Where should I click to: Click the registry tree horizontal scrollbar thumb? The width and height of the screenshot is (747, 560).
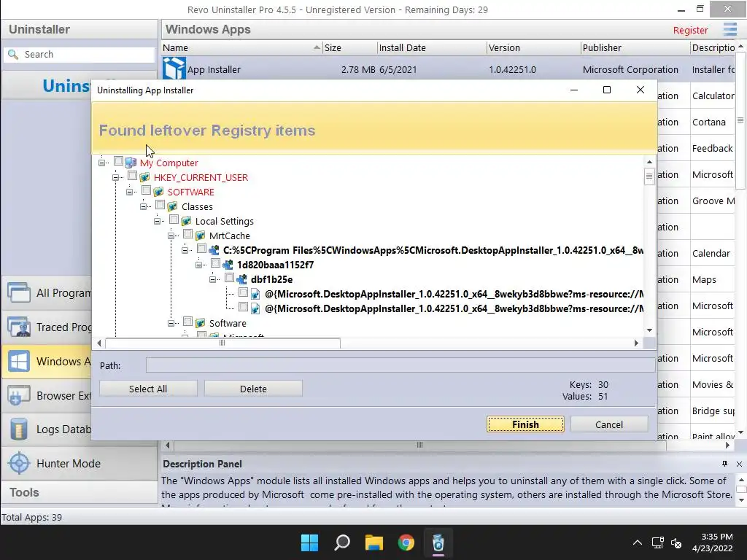click(222, 343)
